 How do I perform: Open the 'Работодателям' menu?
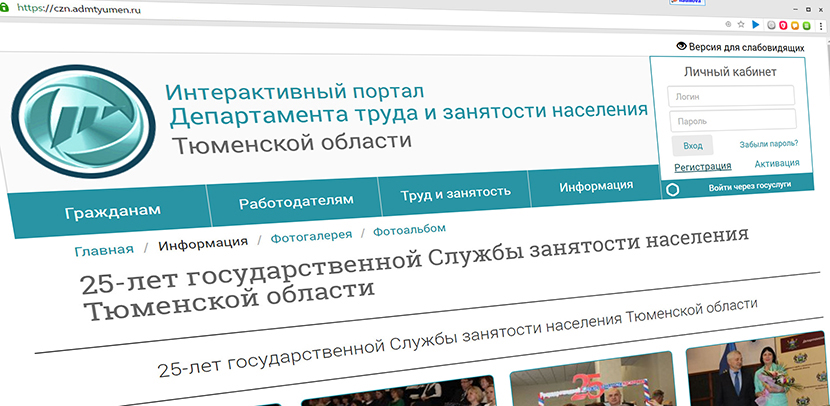coord(296,202)
